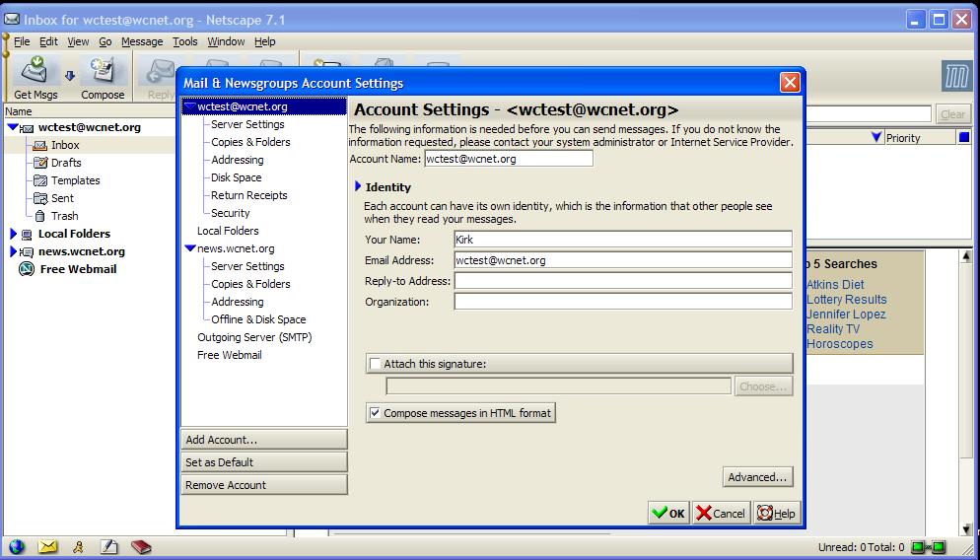Click the Compose message icon
Screen dimensions: 980x560
point(102,72)
